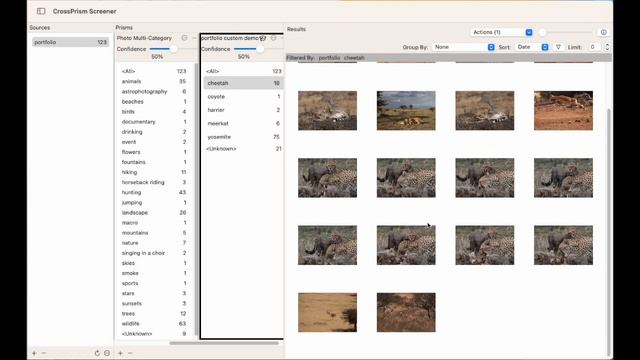Remove source with the Sources minus icon

pos(44,353)
